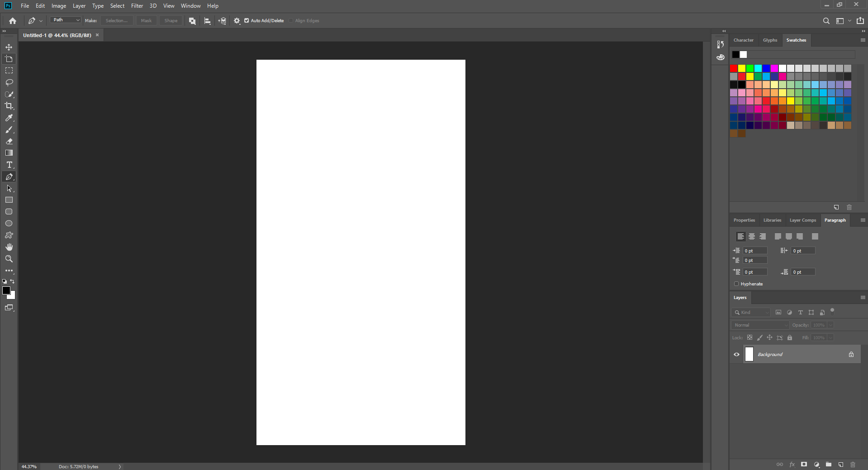Select the Lasso tool
The width and height of the screenshot is (868, 470).
[x=9, y=82]
